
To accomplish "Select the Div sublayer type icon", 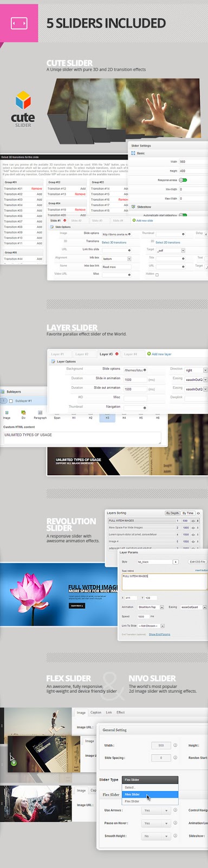I will [23, 412].
